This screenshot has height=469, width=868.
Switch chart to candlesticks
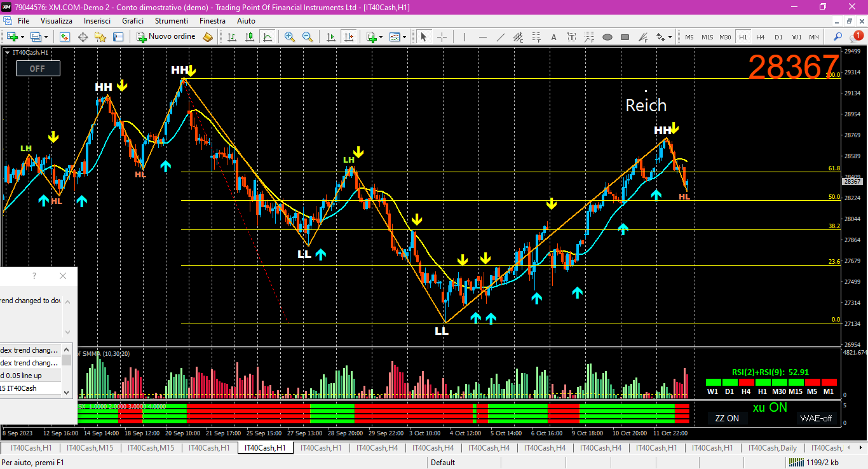click(250, 37)
